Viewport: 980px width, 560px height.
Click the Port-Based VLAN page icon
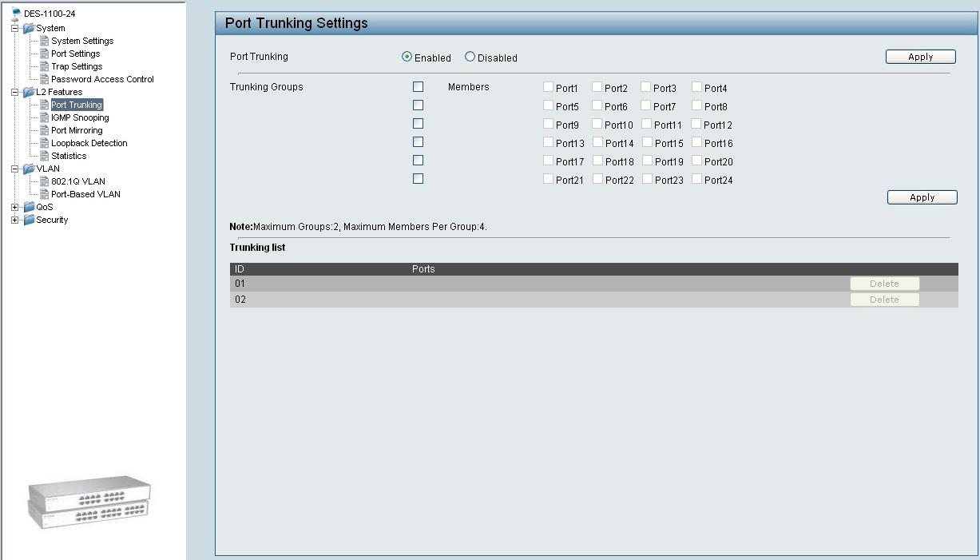pyautogui.click(x=45, y=194)
